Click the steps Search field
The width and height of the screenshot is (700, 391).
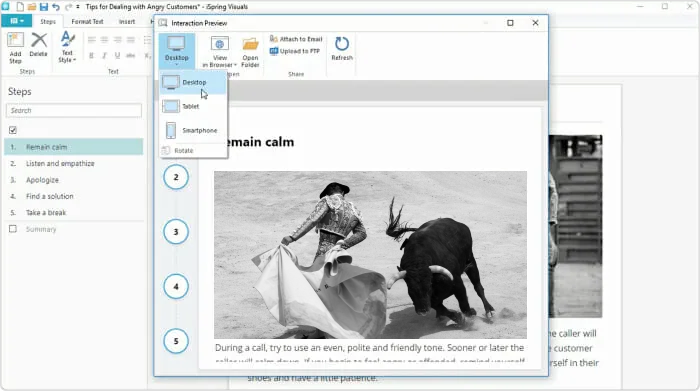[74, 110]
